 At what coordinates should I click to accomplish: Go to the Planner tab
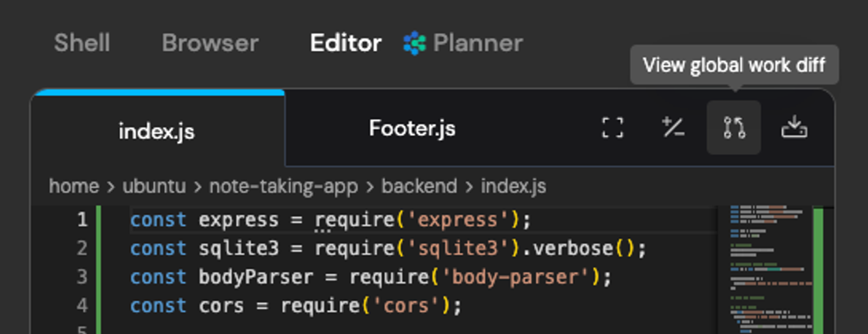tap(477, 43)
